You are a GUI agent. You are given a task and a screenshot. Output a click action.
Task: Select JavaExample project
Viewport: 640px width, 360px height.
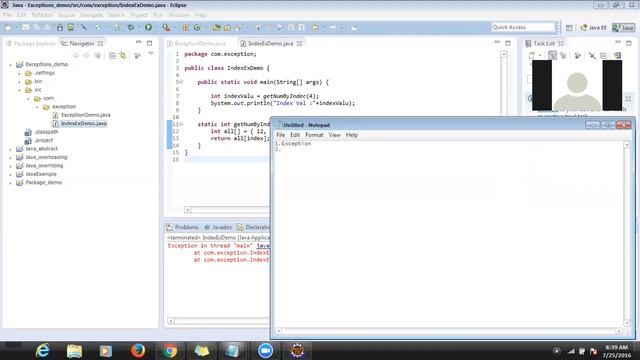(x=41, y=174)
